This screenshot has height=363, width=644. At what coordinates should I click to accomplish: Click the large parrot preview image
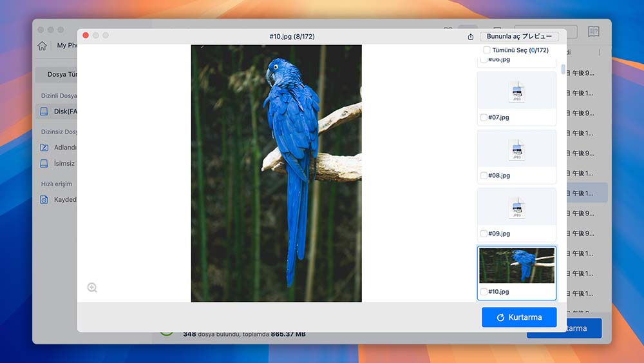tap(276, 173)
